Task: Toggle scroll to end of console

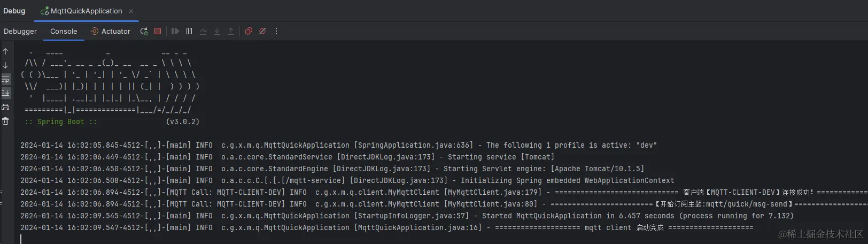Action: 5,93
